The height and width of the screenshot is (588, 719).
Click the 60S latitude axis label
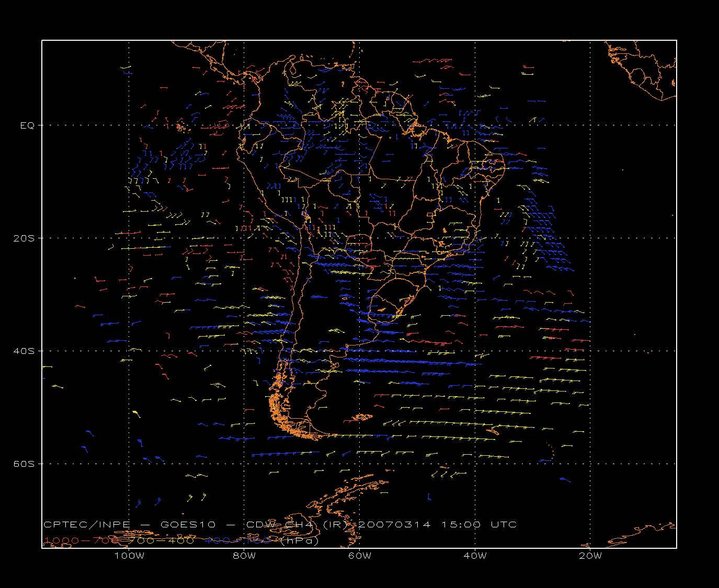pyautogui.click(x=24, y=464)
